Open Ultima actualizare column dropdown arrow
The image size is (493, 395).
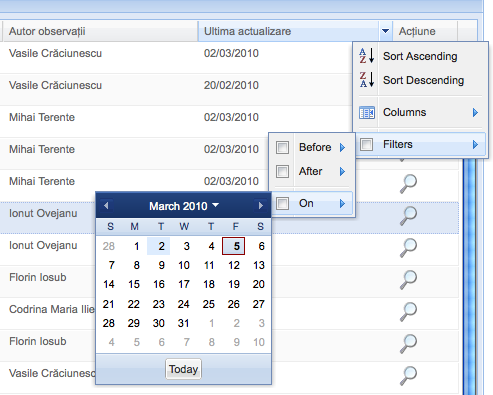[385, 31]
